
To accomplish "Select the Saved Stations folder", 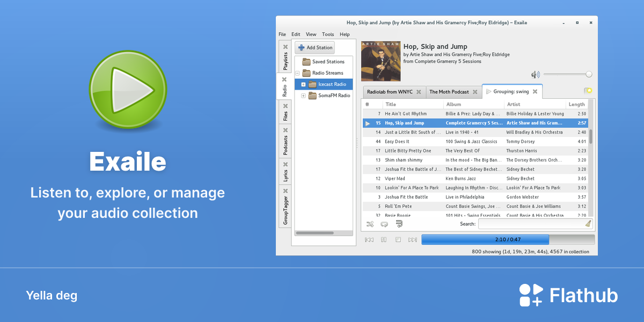I will click(324, 62).
